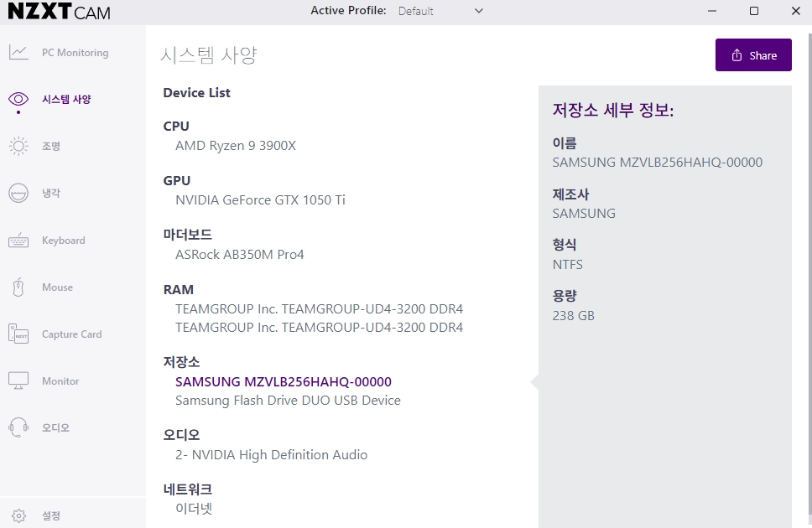The image size is (812, 528).
Task: Click the NTFS format value
Action: point(568,265)
